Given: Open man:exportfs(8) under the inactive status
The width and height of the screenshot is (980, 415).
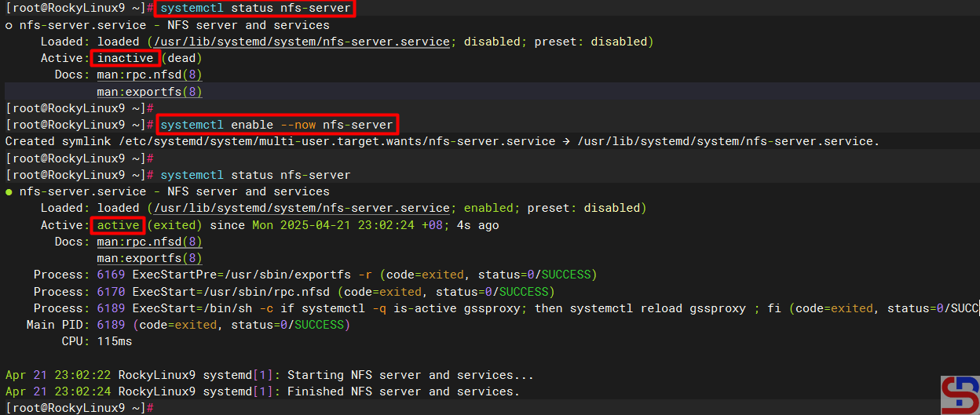Looking at the screenshot, I should (149, 92).
